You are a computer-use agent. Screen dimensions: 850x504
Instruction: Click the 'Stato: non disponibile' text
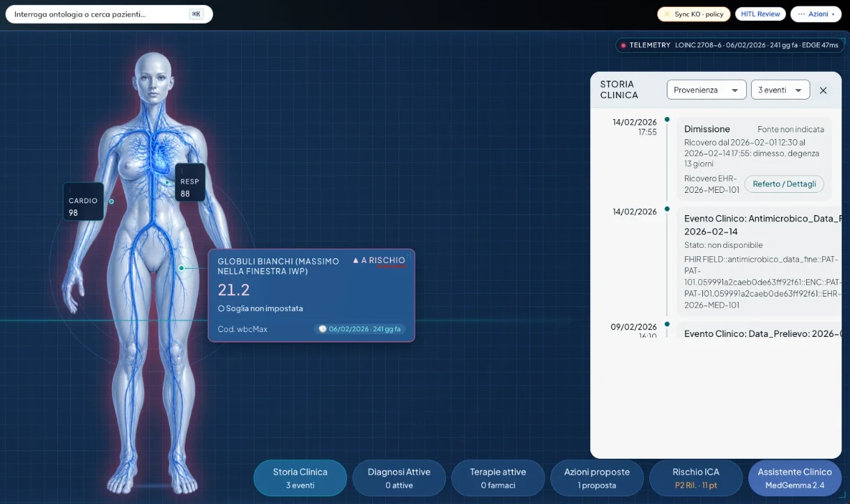(723, 245)
